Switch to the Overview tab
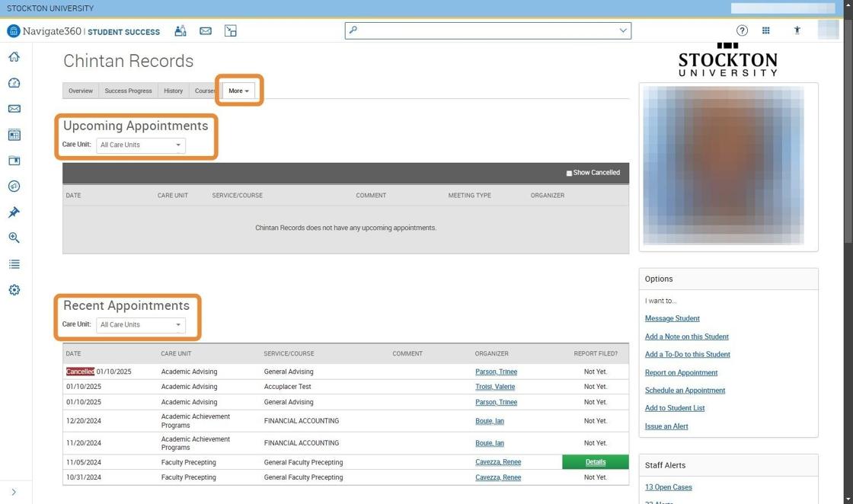This screenshot has width=853, height=504. tap(81, 91)
